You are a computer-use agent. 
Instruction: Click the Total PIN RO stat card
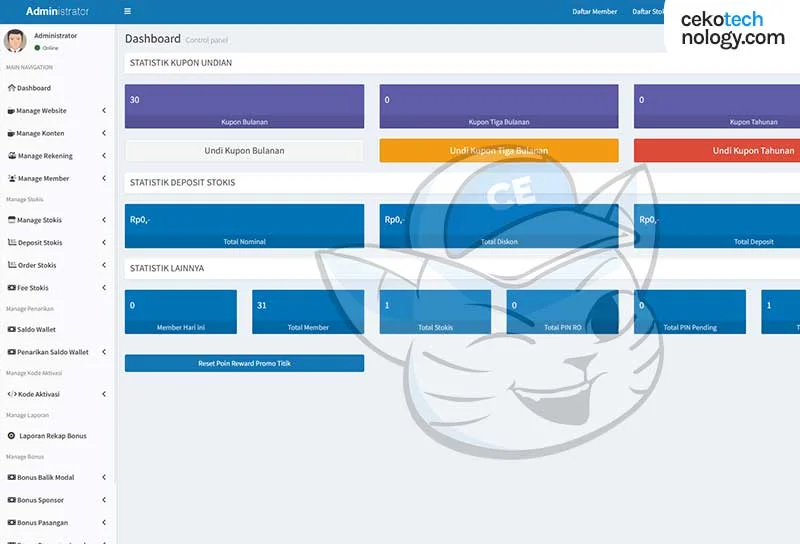(562, 312)
